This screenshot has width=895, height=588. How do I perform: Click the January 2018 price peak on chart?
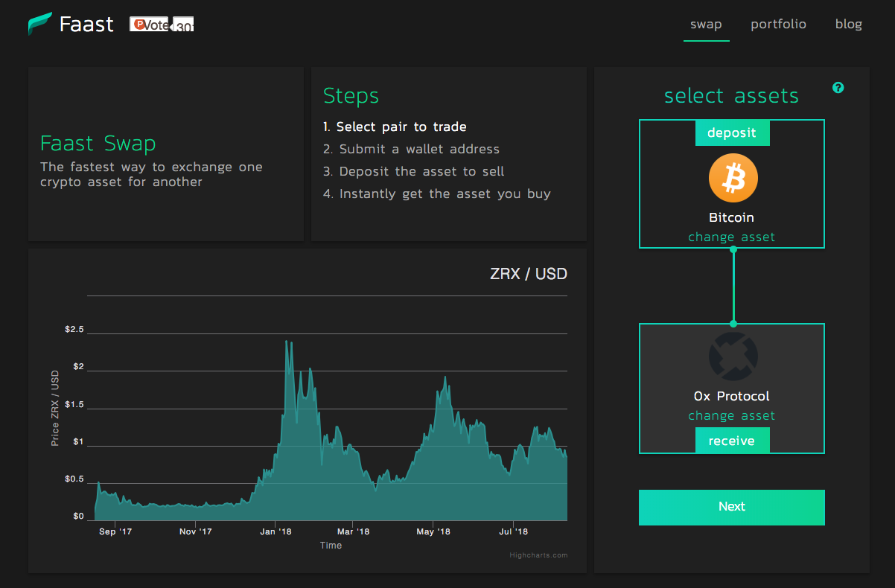click(x=287, y=342)
